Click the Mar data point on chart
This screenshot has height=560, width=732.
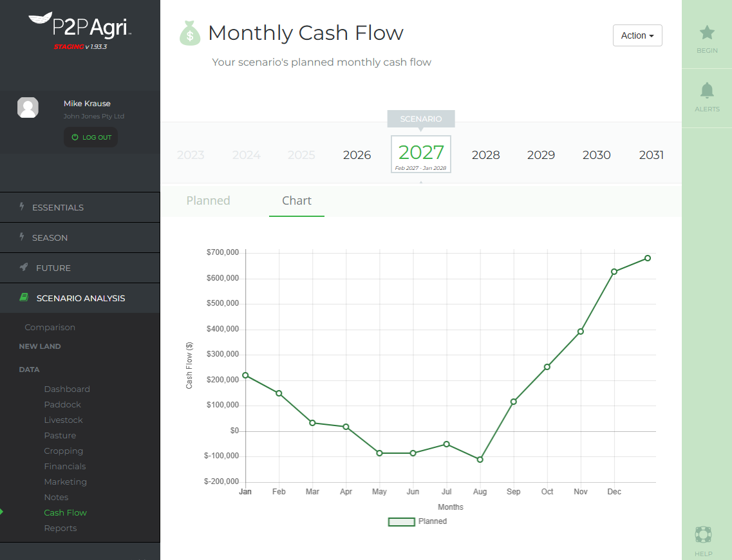point(312,423)
